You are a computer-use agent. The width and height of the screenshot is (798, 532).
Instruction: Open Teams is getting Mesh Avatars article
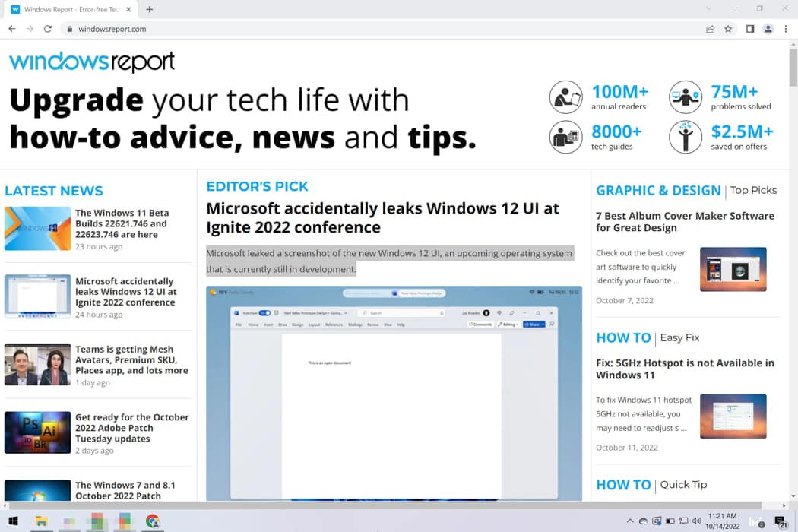pyautogui.click(x=131, y=360)
